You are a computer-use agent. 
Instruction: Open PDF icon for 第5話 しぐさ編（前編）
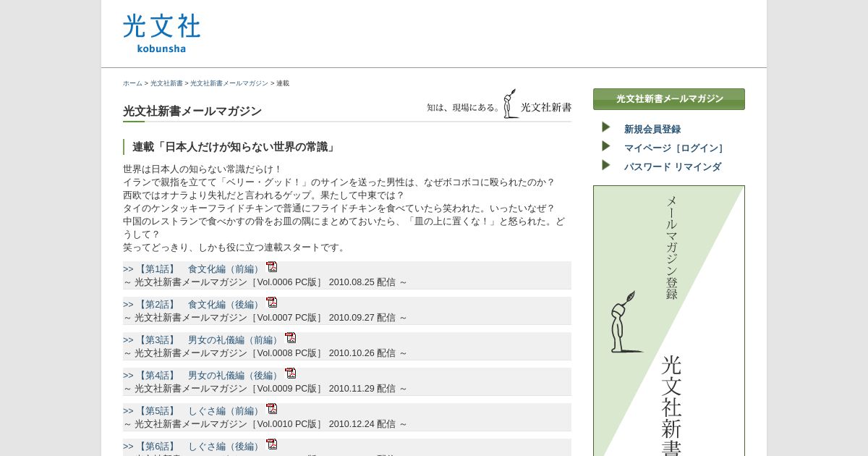point(272,409)
